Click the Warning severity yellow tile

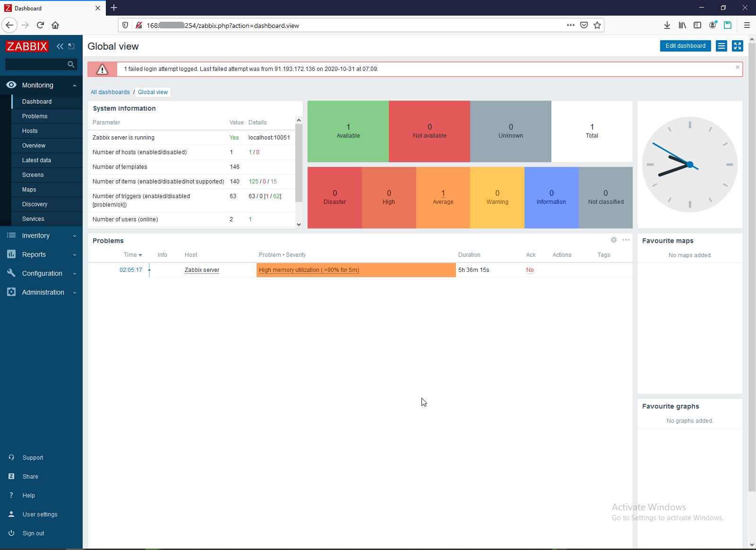point(497,198)
